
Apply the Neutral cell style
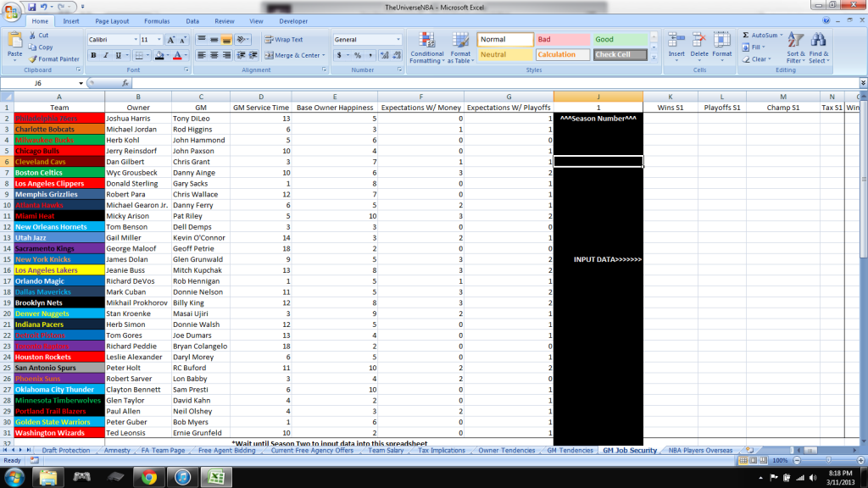505,55
